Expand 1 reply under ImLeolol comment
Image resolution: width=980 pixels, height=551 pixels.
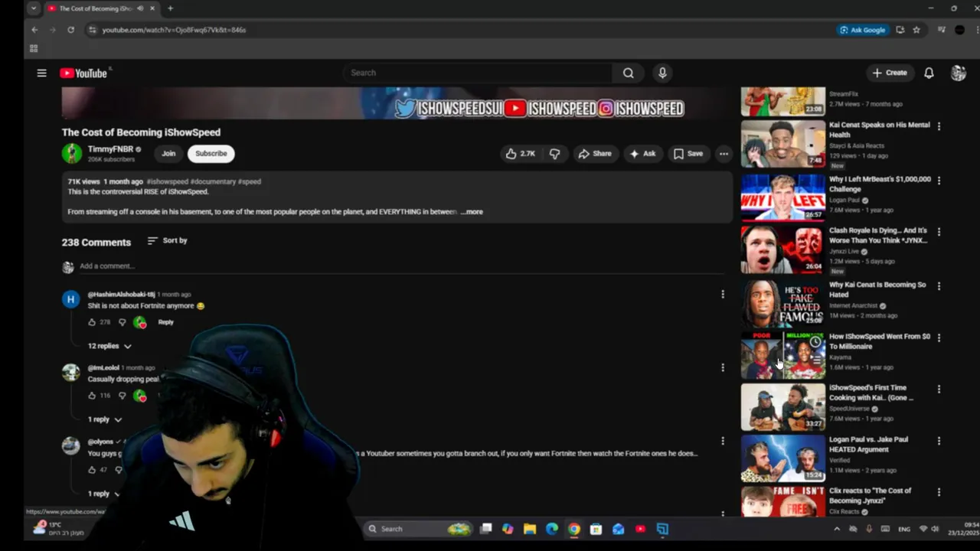coord(105,419)
